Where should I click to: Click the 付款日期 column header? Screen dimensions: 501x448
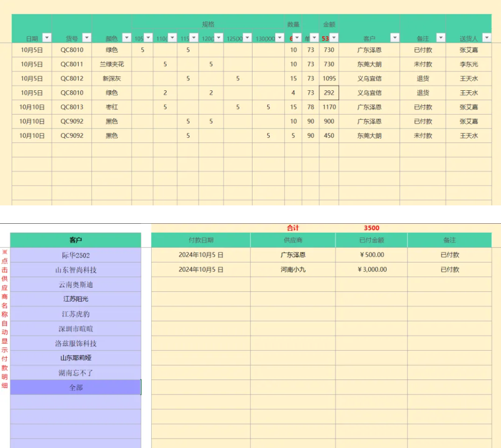(x=201, y=240)
